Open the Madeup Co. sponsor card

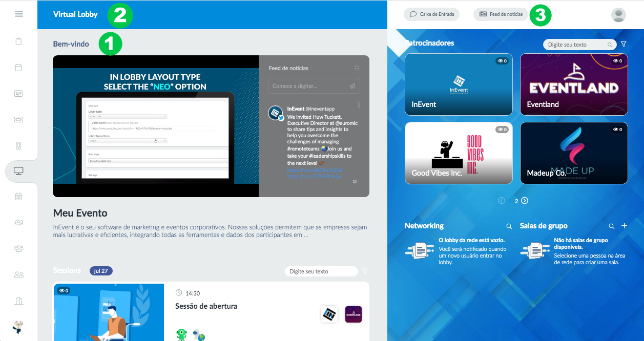[574, 153]
